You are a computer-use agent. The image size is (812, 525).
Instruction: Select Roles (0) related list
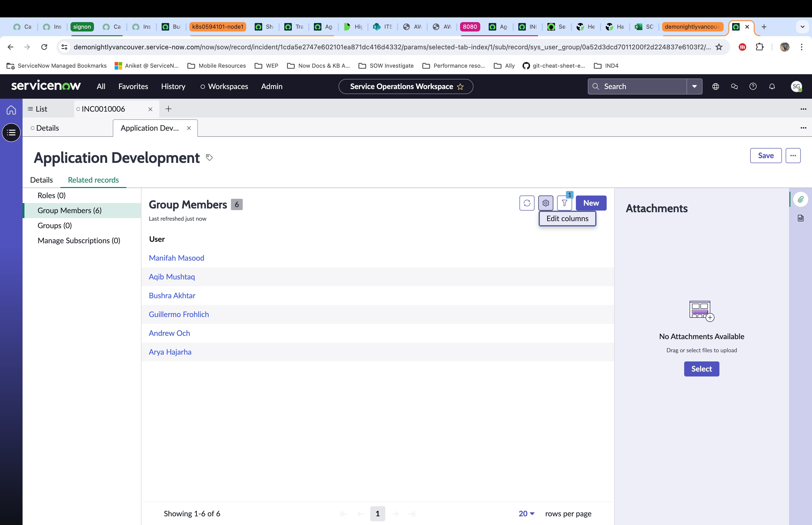click(82, 196)
